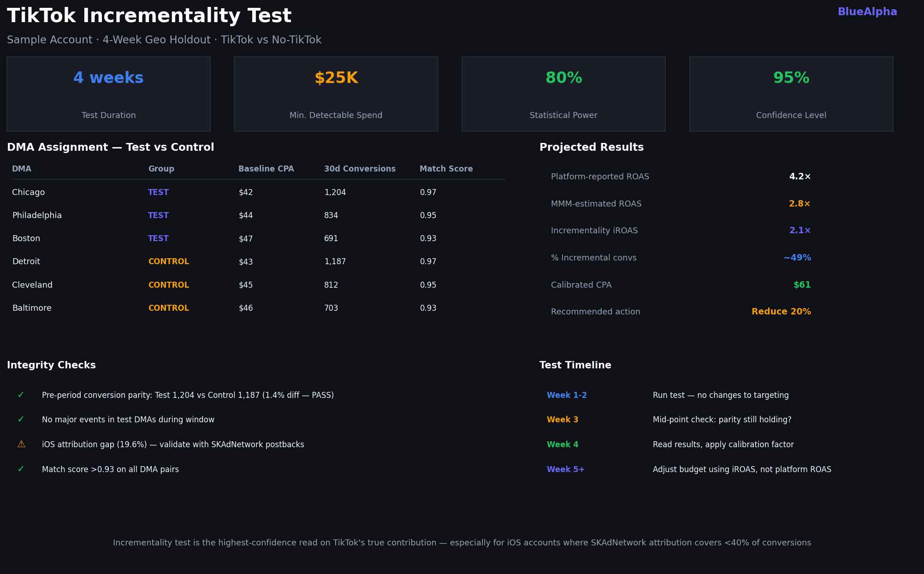
Task: Click the 2.1× Incrementality iROAS value
Action: pyautogui.click(x=800, y=231)
